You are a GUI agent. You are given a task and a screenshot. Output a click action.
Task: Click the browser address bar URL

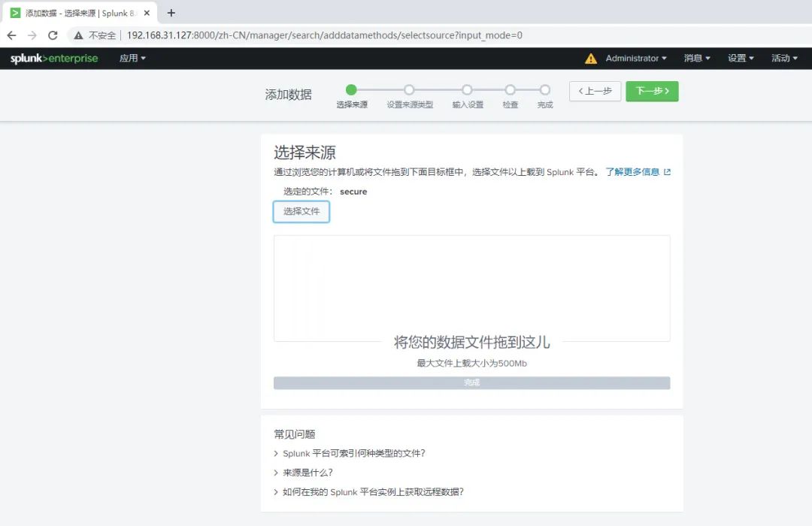325,35
